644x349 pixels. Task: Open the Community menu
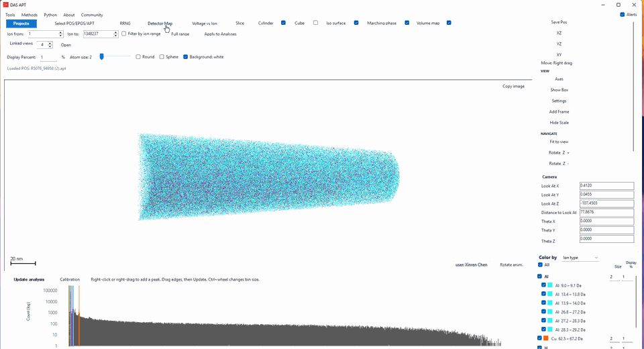click(x=92, y=15)
